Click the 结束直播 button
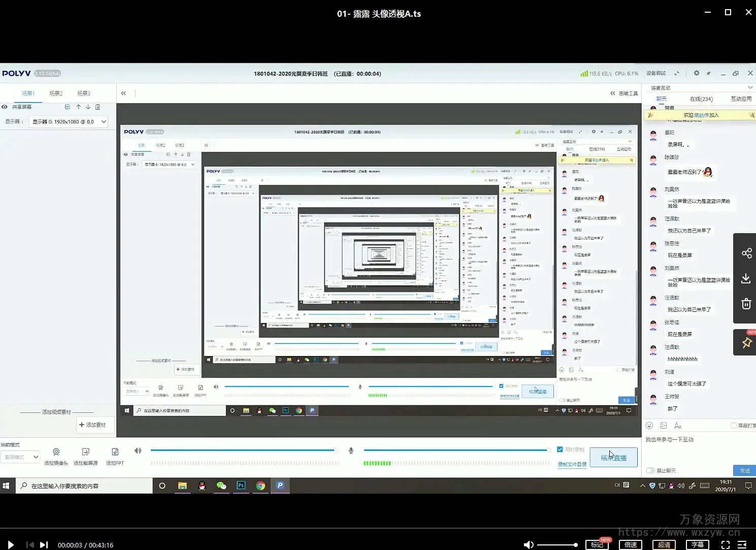The image size is (756, 550). [x=613, y=458]
